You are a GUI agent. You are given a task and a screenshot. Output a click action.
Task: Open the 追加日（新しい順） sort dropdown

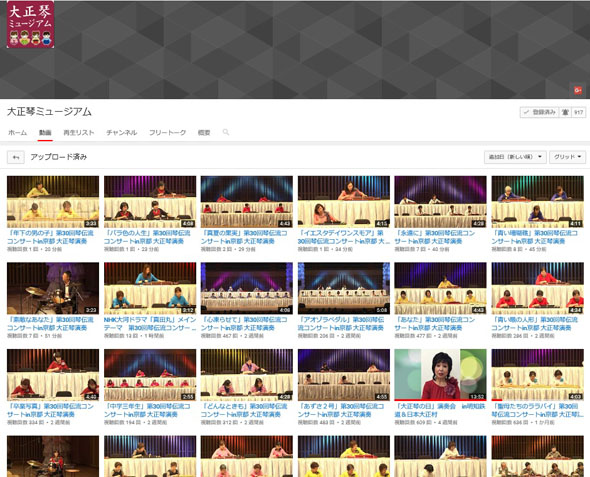point(515,157)
